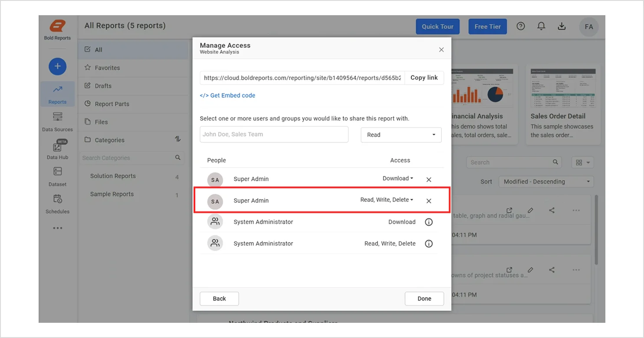Open the FA user profile avatar
The width and height of the screenshot is (644, 338).
tap(589, 27)
